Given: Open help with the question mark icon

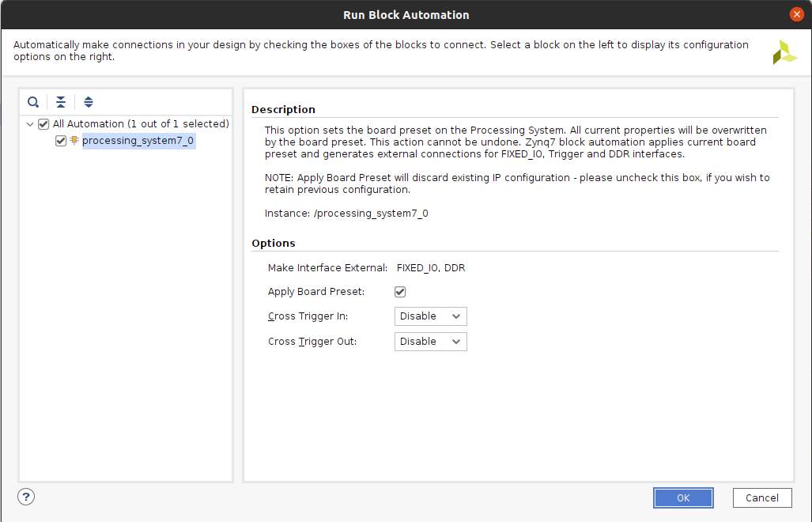Looking at the screenshot, I should [x=26, y=497].
